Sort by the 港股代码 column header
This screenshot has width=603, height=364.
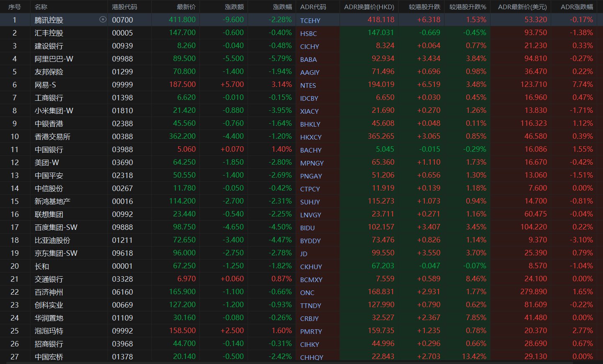point(125,7)
